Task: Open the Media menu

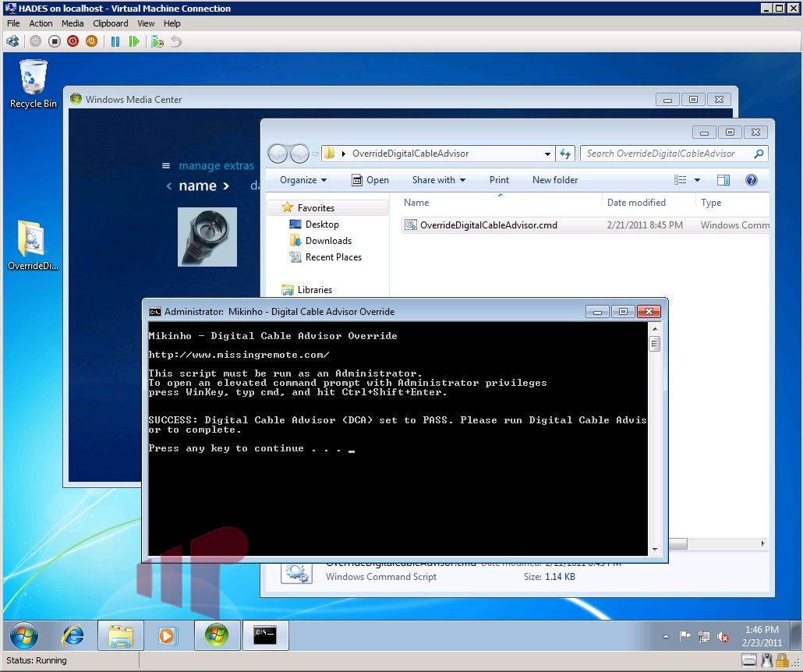Action: click(73, 23)
